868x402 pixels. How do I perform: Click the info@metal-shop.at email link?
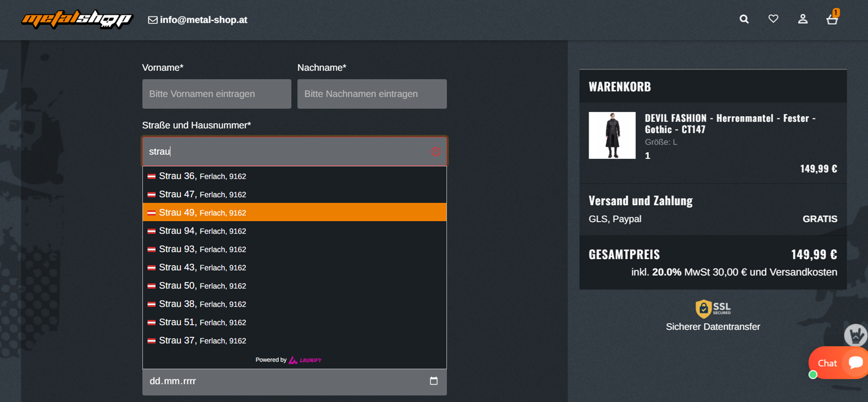(x=203, y=20)
